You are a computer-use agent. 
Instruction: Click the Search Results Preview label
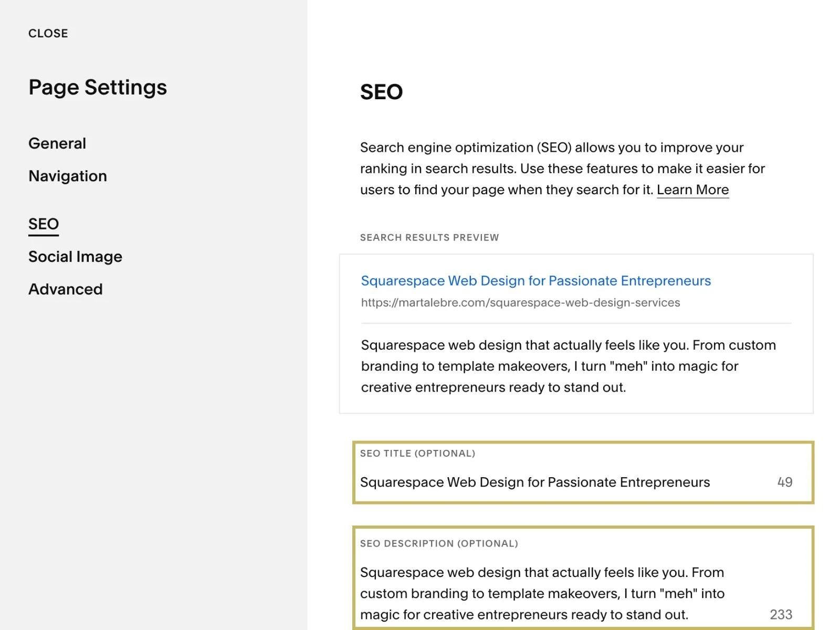tap(429, 237)
